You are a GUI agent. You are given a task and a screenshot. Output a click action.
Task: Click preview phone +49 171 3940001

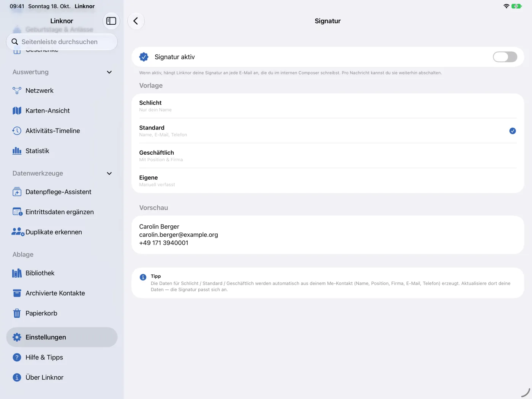(x=164, y=243)
